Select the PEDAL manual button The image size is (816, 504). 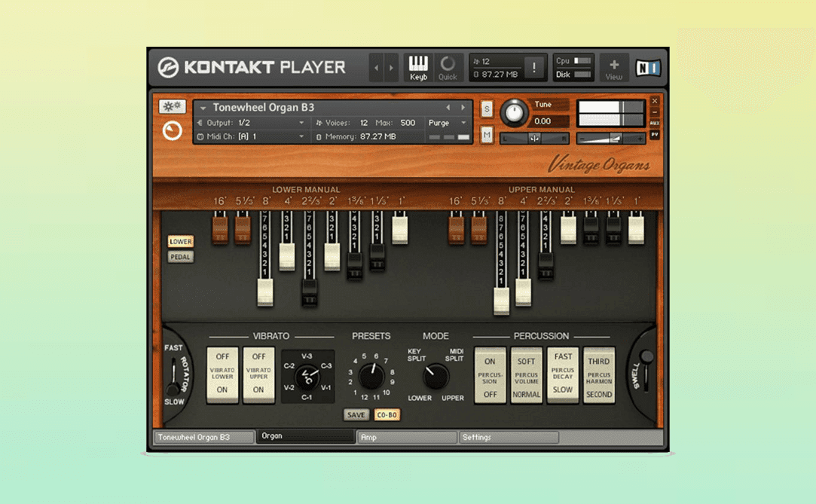tap(180, 257)
